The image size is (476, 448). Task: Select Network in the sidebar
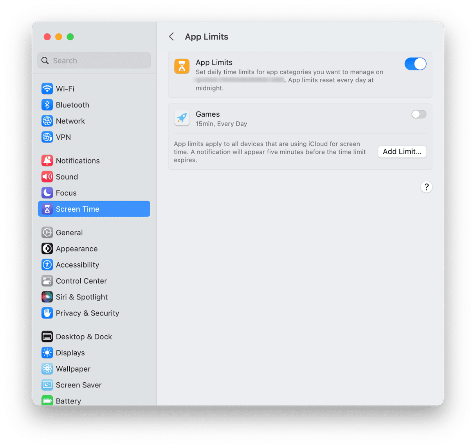tap(94, 121)
